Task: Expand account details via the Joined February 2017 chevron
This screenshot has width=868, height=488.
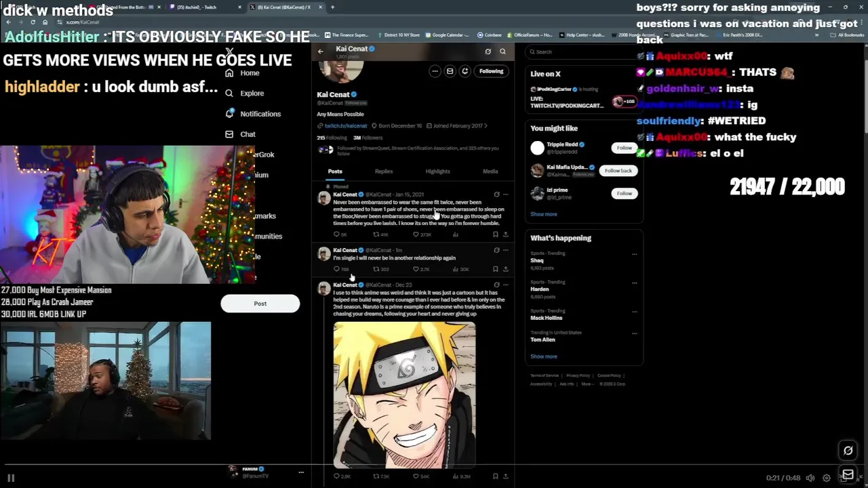Action: (486, 126)
